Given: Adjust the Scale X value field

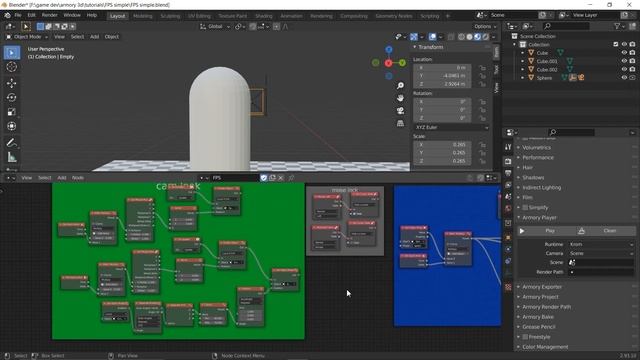Looking at the screenshot, I should pos(442,145).
